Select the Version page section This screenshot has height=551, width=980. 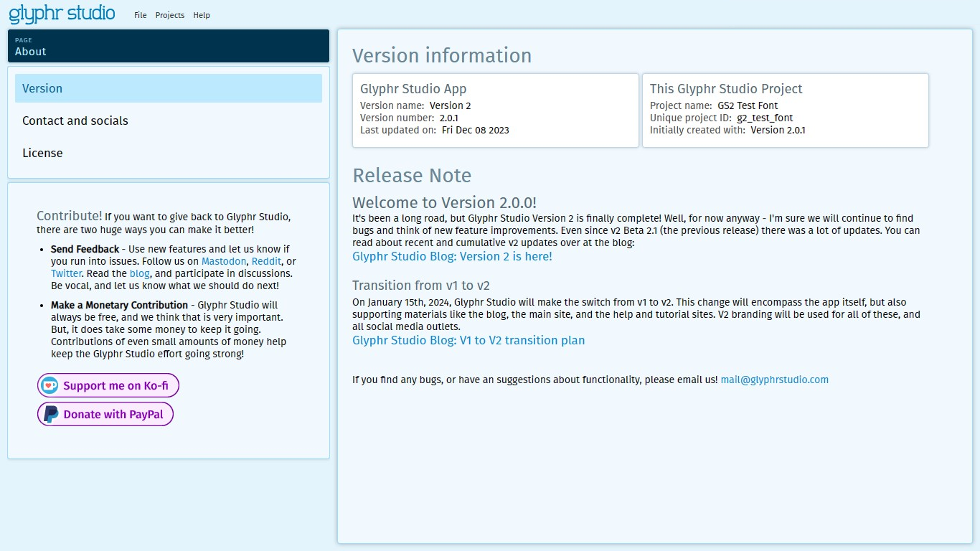169,88
